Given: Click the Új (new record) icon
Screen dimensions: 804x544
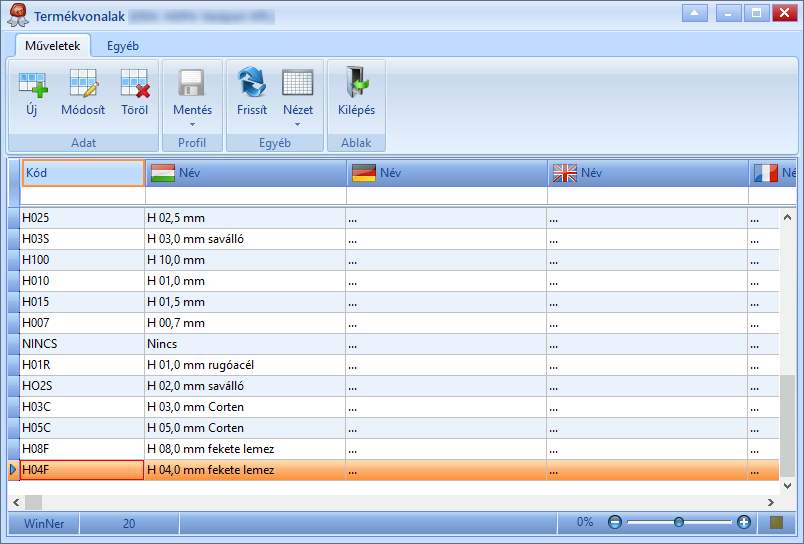Looking at the screenshot, I should pos(32,84).
